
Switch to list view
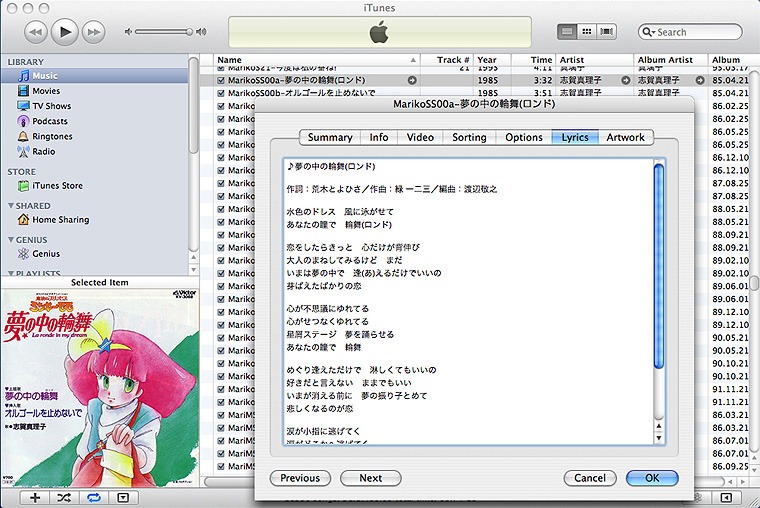567,32
